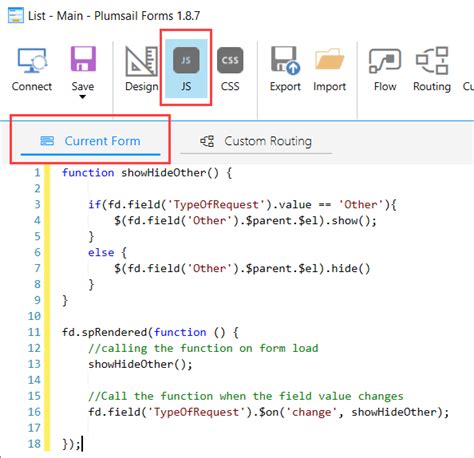Select the Current Form tab
The image size is (474, 458).
pyautogui.click(x=90, y=141)
